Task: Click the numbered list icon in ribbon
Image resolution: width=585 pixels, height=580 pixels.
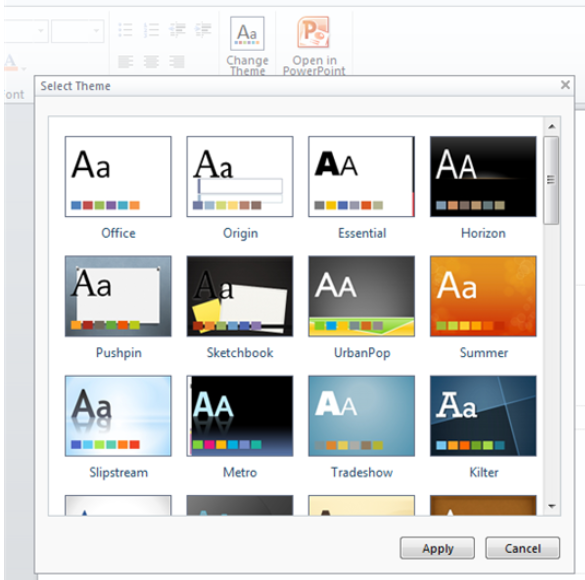Action: (x=151, y=30)
